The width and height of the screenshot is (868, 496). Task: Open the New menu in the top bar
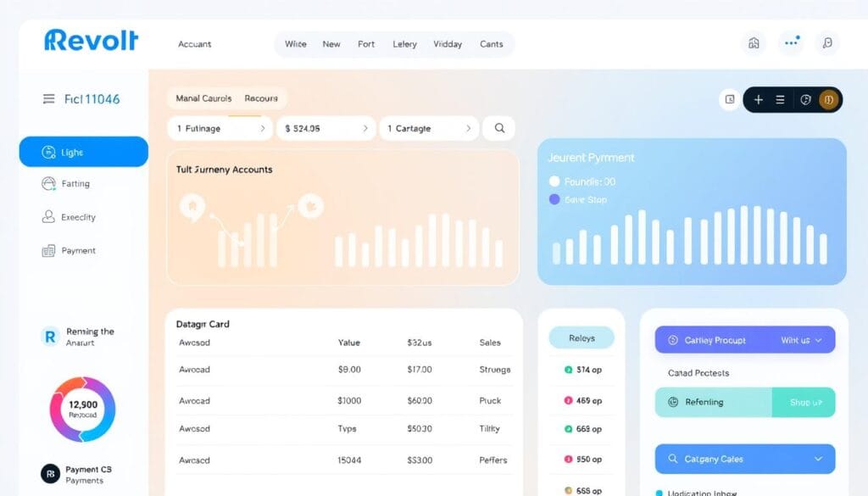(331, 43)
